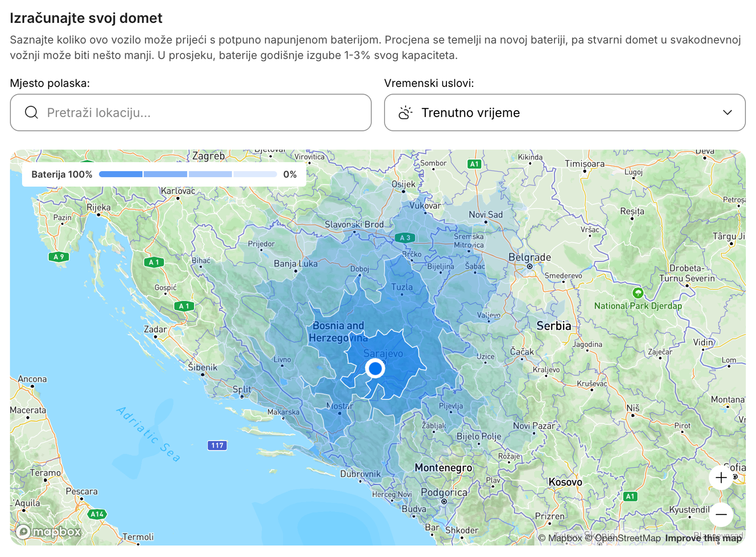This screenshot has width=756, height=557.
Task: Click the Banja Luka city label
Action: [296, 264]
